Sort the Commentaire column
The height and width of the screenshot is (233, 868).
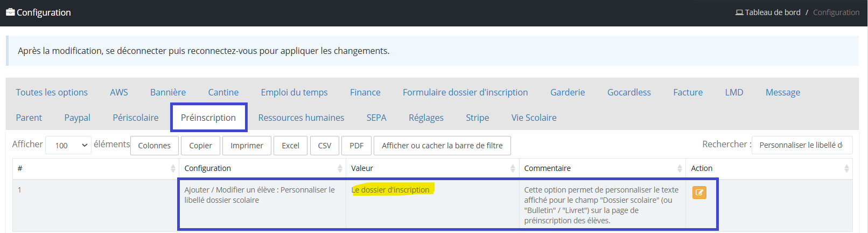click(x=680, y=168)
